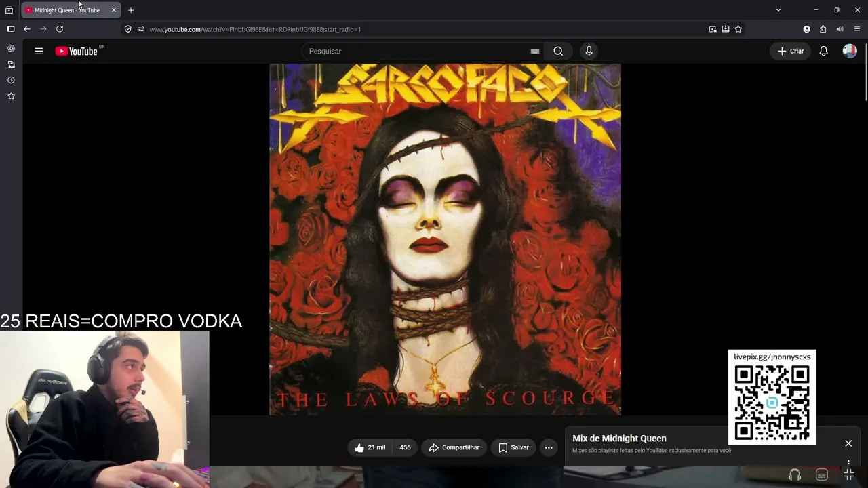The height and width of the screenshot is (488, 868).
Task: Open the browser tab list button
Action: (x=9, y=10)
